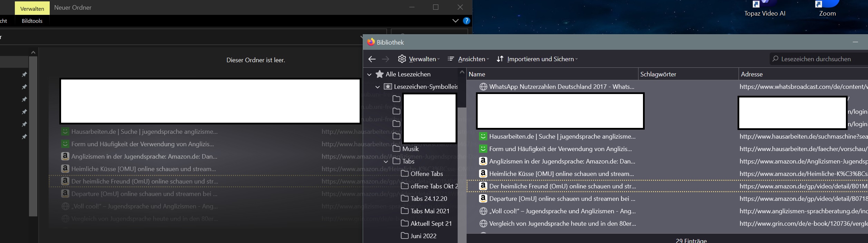
Task: Open the Importieren und Sichern menu
Action: point(537,59)
